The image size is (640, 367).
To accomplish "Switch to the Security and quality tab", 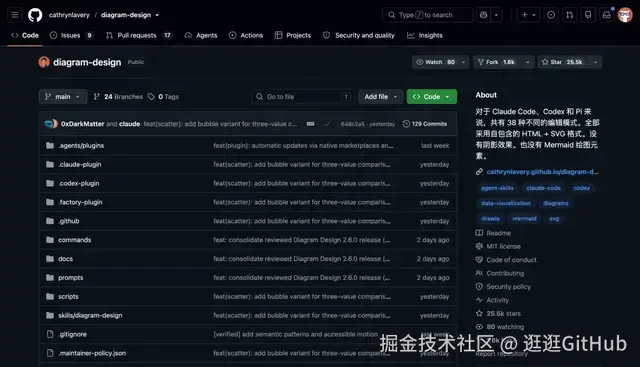I will pyautogui.click(x=359, y=36).
